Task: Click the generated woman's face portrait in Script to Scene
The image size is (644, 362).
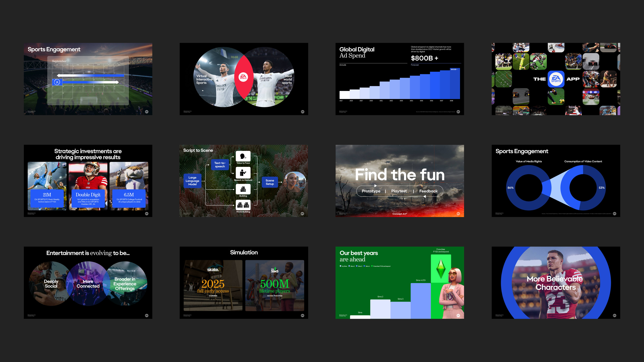Action: (x=295, y=182)
